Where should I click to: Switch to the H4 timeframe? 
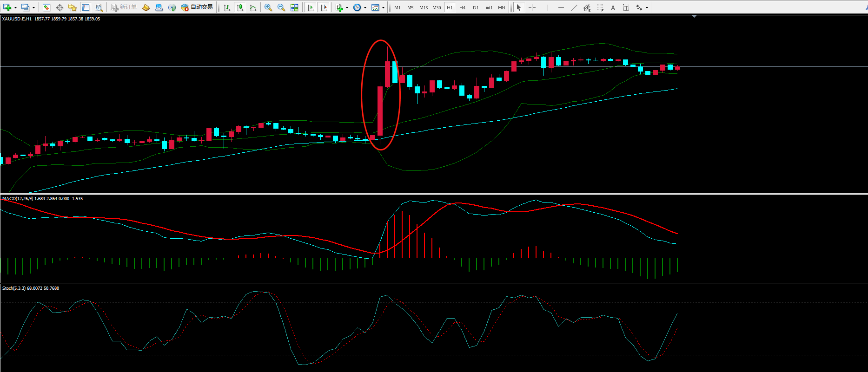pyautogui.click(x=462, y=7)
